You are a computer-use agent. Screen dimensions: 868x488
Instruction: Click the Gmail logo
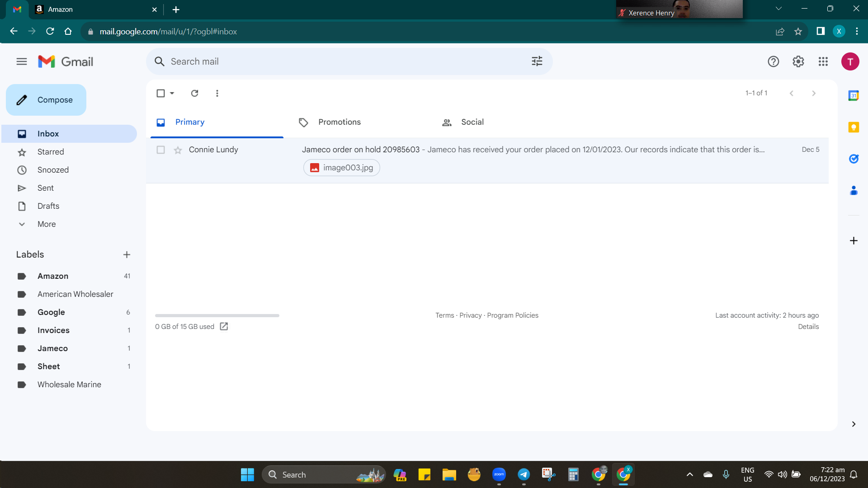66,61
